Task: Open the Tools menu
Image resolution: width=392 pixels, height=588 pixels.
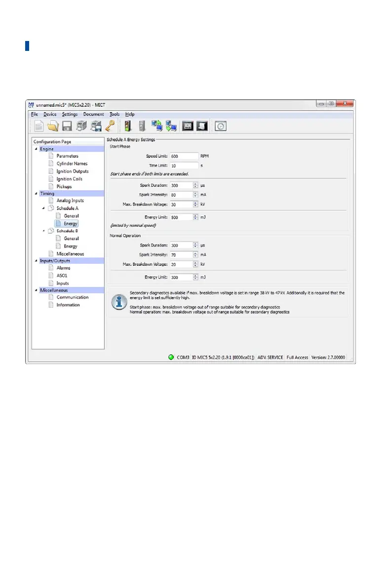Action: point(115,114)
